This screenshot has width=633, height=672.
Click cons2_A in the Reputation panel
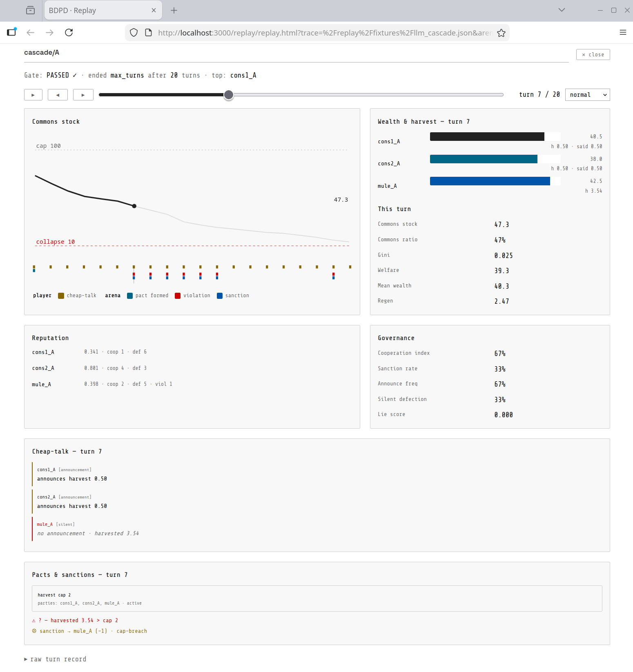(x=43, y=368)
